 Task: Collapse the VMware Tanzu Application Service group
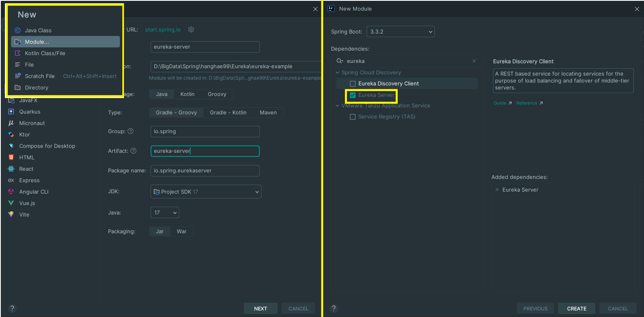point(338,106)
